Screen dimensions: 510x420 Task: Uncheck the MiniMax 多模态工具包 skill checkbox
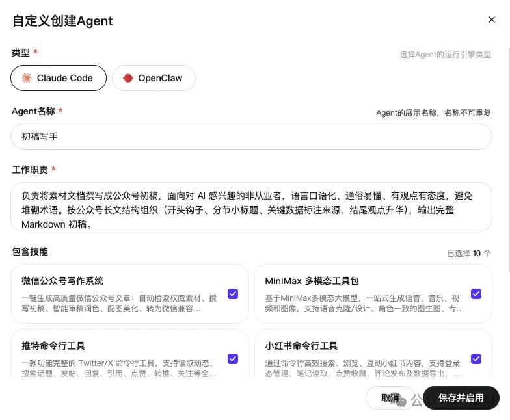(476, 294)
